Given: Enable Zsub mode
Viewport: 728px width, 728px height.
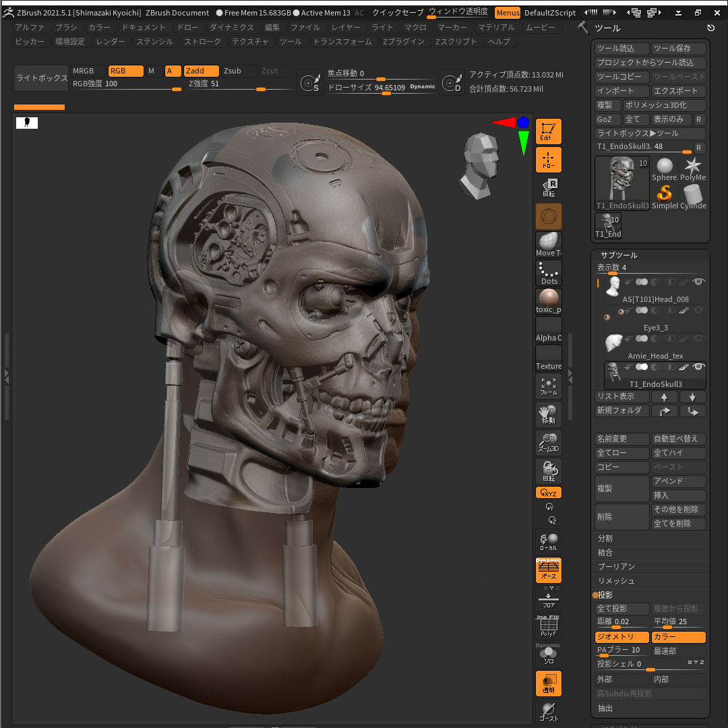Looking at the screenshot, I should click(239, 71).
